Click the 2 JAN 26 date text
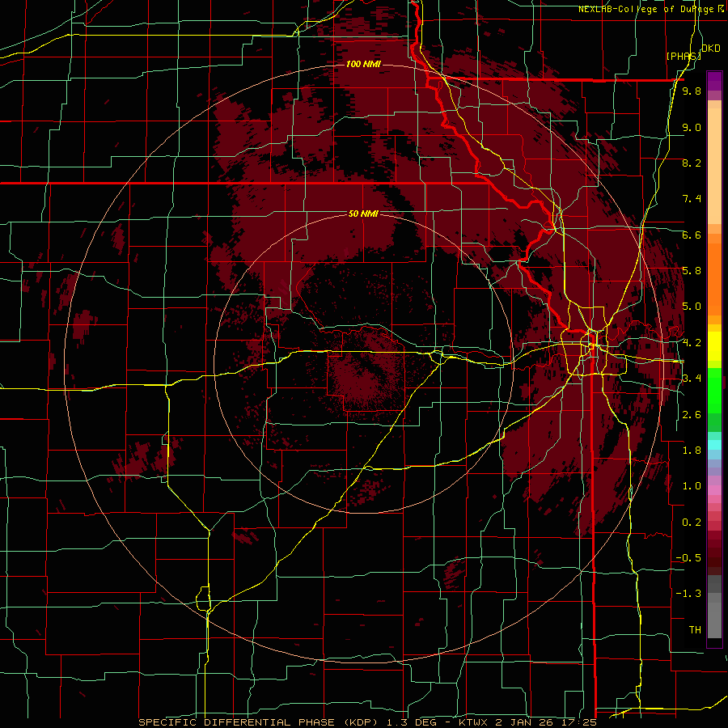The height and width of the screenshot is (728, 728). coord(524,722)
